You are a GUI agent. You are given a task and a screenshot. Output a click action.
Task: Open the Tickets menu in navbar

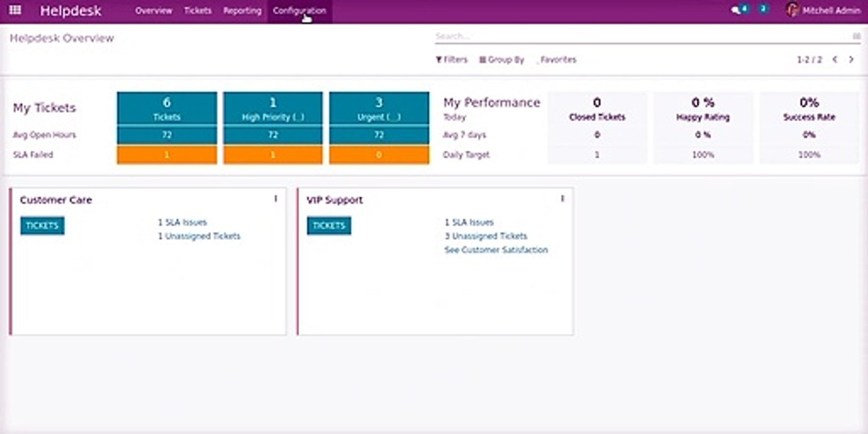[x=198, y=11]
